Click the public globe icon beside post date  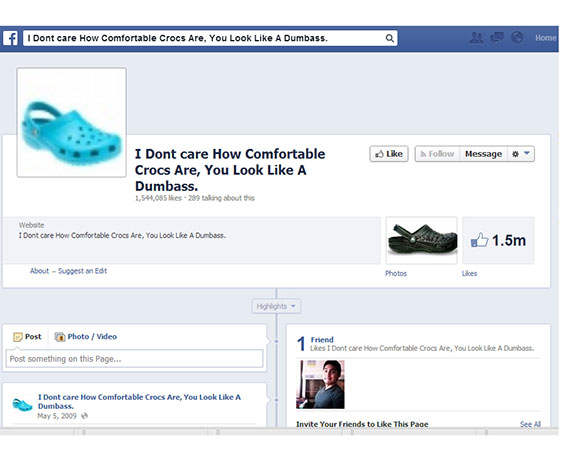coord(84,416)
